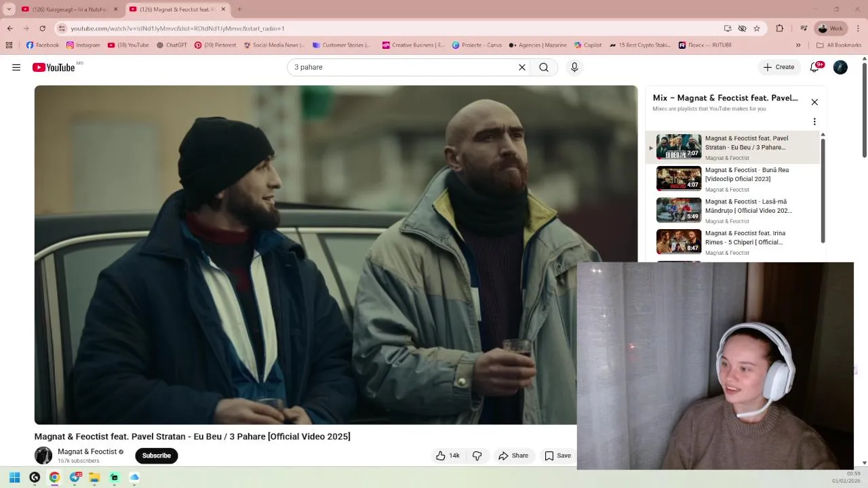Play 5 Chiperi from the Mix list
The image size is (868, 488).
pyautogui.click(x=733, y=243)
